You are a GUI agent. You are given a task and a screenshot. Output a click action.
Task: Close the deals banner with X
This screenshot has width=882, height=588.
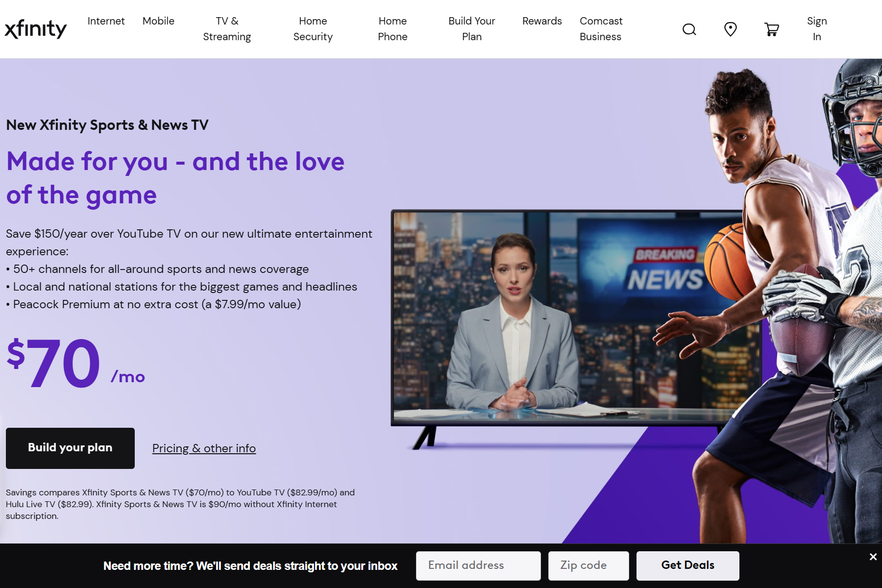click(873, 557)
